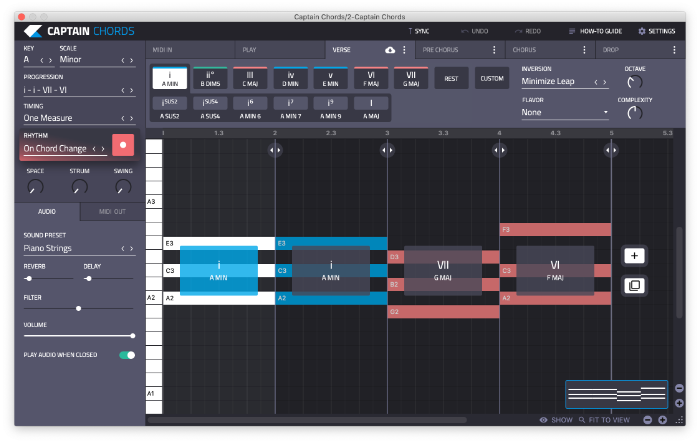Click the plus add chord button

click(x=634, y=256)
